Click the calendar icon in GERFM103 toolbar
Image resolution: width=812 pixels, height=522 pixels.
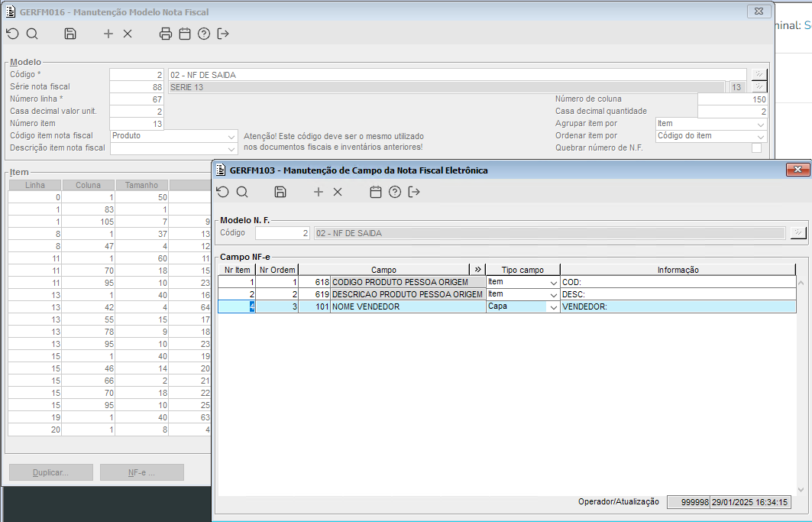(x=376, y=192)
